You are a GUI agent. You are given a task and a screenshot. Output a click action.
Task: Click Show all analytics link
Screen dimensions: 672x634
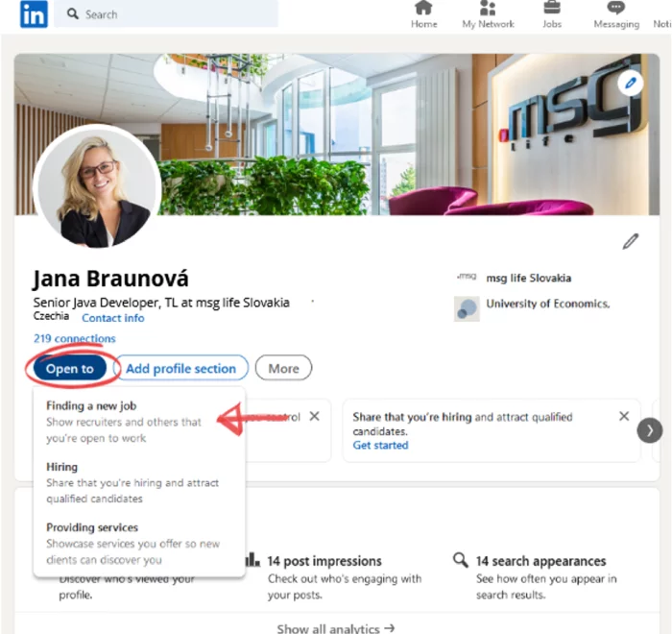(336, 628)
